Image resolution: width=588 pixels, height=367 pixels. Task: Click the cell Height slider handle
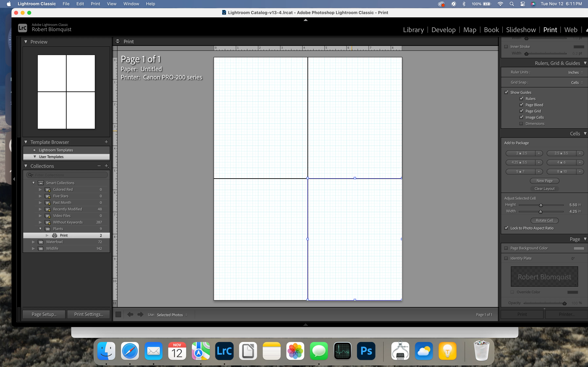click(541, 205)
